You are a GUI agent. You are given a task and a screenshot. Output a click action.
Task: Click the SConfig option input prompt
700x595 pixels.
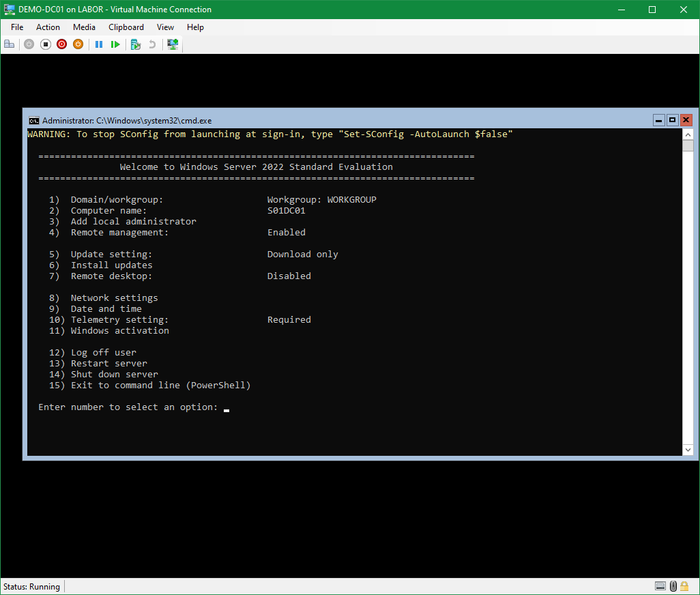pos(226,407)
